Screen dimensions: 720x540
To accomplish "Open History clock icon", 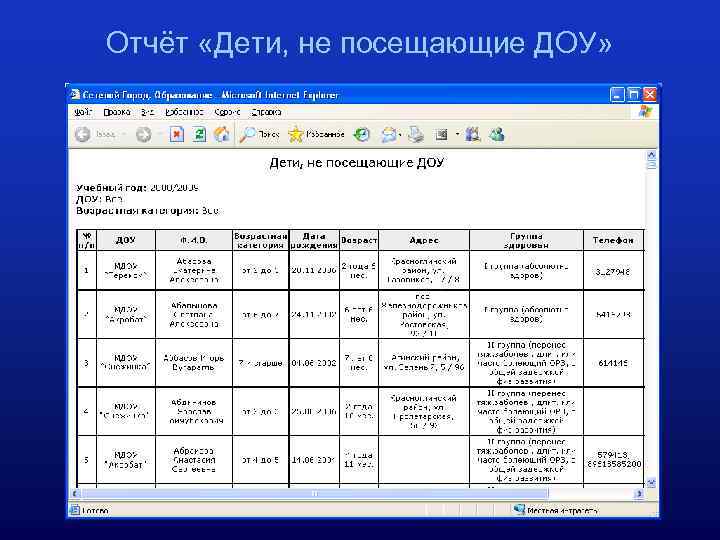I will (x=362, y=134).
